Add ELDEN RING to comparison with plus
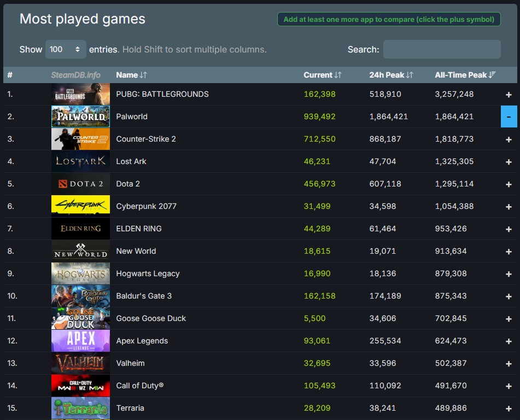520x420 pixels. tap(509, 229)
